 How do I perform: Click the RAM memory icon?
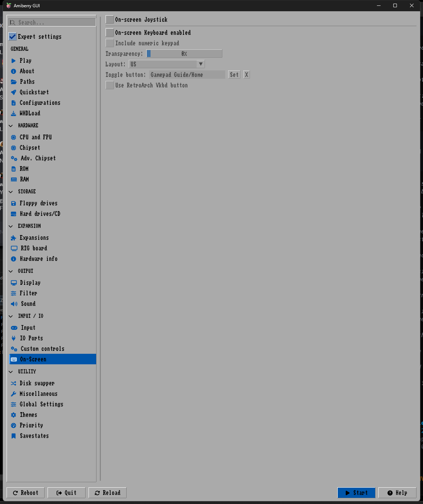pyautogui.click(x=14, y=180)
